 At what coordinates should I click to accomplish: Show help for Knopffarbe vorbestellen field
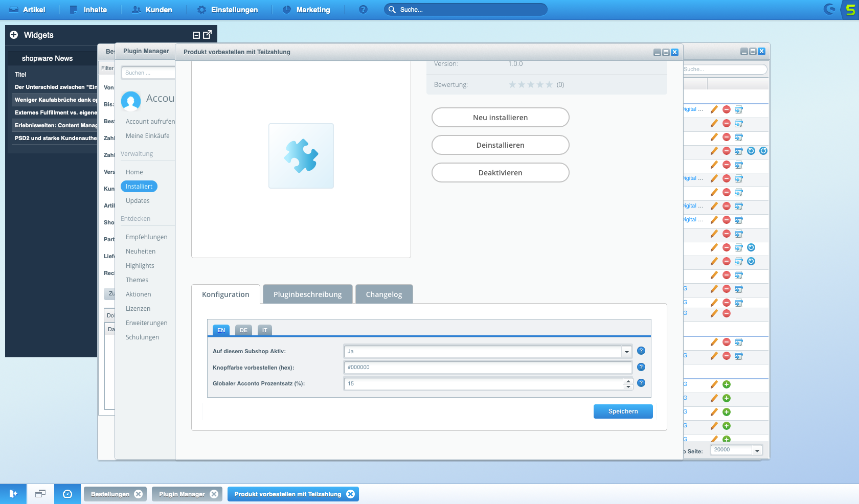(641, 367)
